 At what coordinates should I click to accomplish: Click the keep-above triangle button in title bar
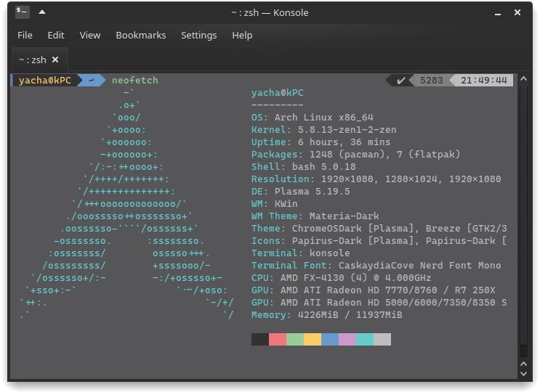coord(42,12)
